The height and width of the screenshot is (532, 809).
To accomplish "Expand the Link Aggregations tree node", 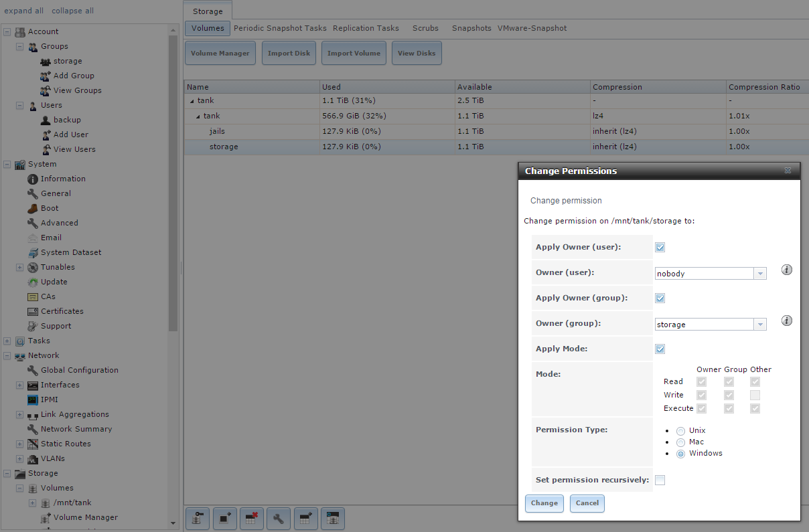I will coord(20,414).
